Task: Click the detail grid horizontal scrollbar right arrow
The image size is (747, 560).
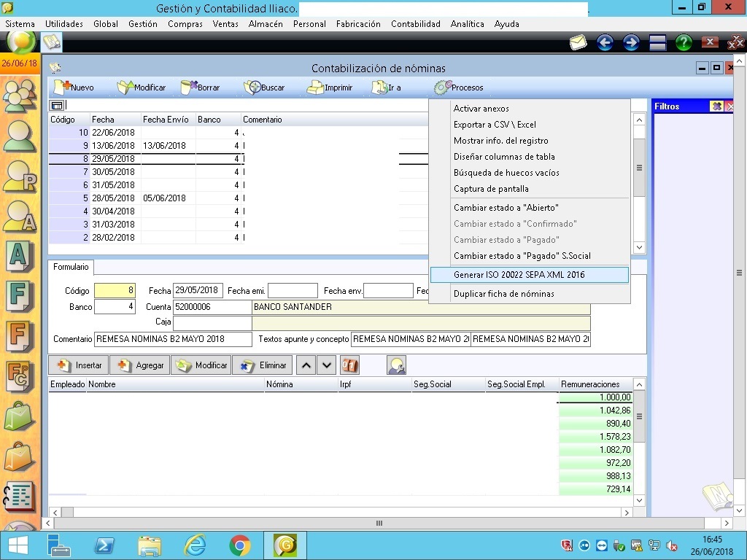Action: tap(627, 513)
